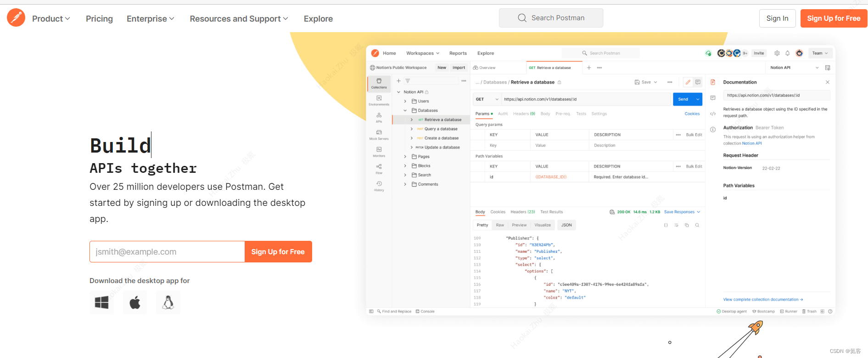868x358 pixels.
Task: Click Explore in the website navigation
Action: (318, 19)
